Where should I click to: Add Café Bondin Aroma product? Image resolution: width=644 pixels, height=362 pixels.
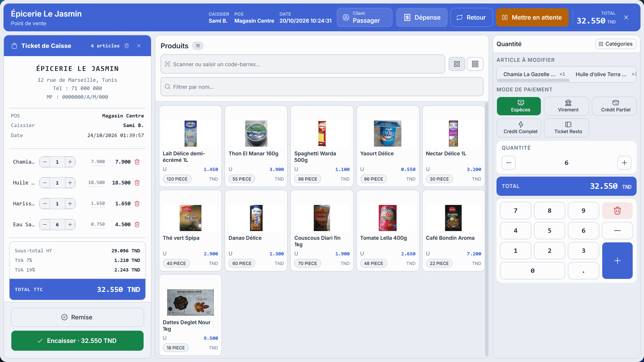[x=453, y=231]
